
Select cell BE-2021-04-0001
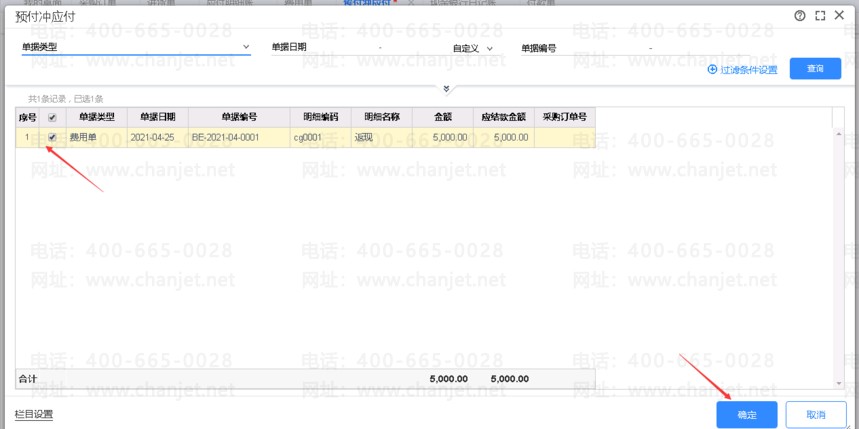pos(239,138)
